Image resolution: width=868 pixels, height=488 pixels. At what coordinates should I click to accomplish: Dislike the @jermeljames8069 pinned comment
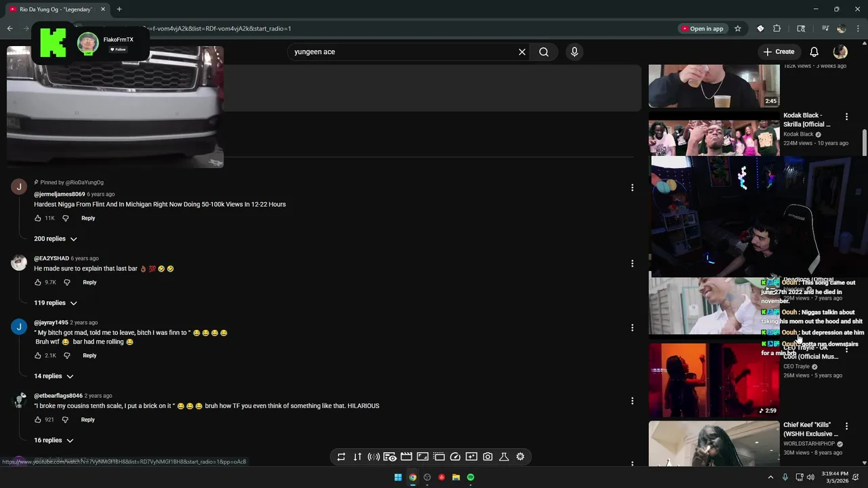tap(66, 218)
